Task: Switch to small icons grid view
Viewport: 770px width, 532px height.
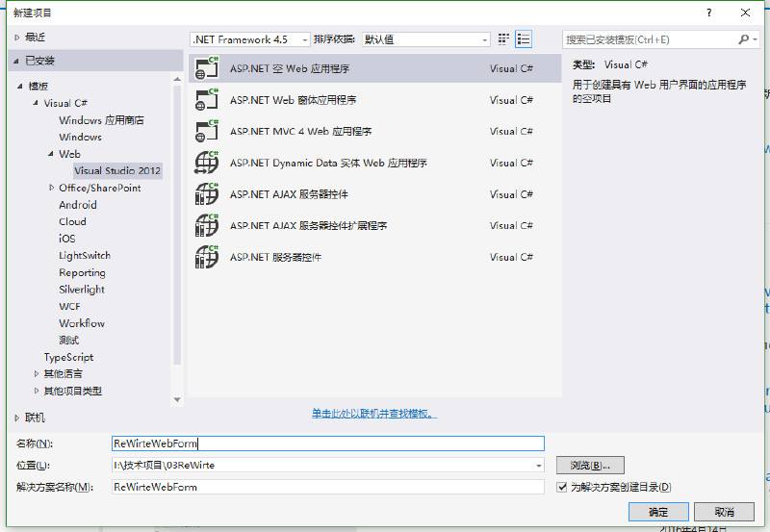Action: [503, 39]
